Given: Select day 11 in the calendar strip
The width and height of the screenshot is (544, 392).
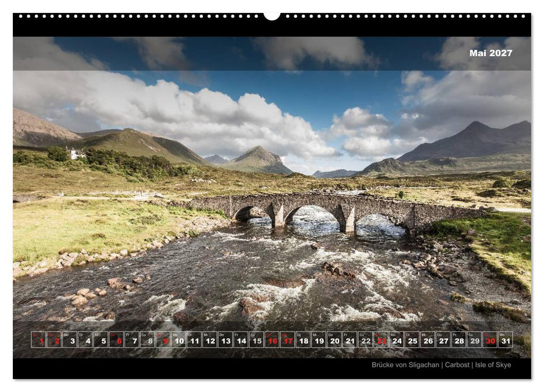Looking at the screenshot, I should [x=194, y=339].
